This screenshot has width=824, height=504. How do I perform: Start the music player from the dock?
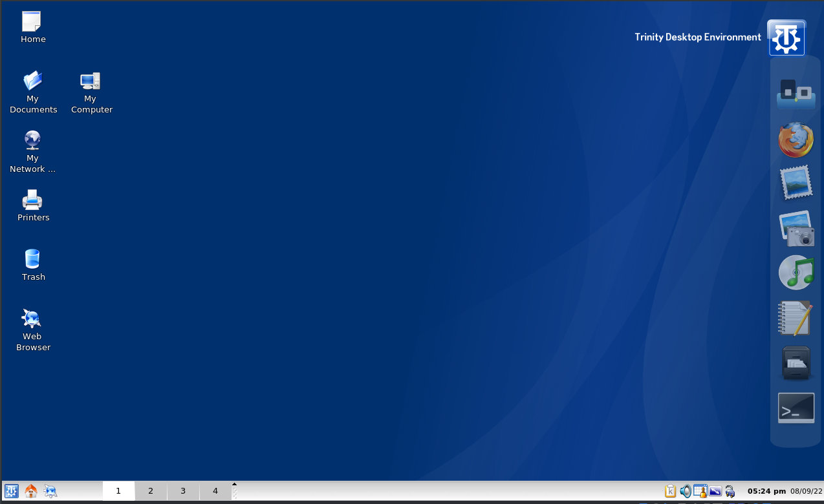pyautogui.click(x=796, y=272)
